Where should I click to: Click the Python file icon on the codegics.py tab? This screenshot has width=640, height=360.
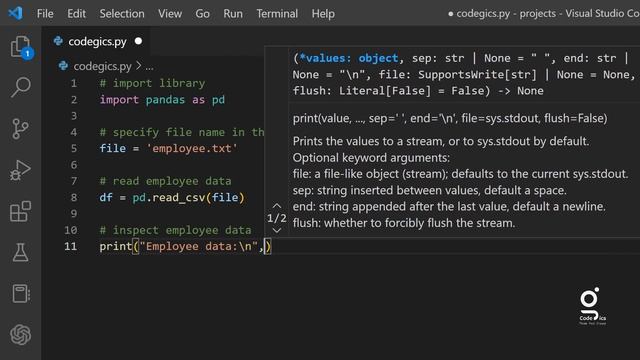coord(58,41)
